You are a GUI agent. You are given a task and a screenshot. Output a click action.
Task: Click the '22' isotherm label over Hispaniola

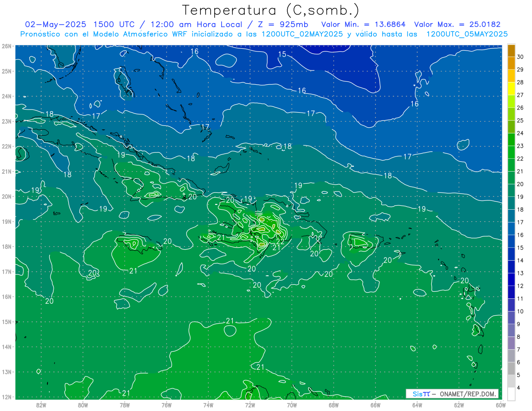(280, 242)
